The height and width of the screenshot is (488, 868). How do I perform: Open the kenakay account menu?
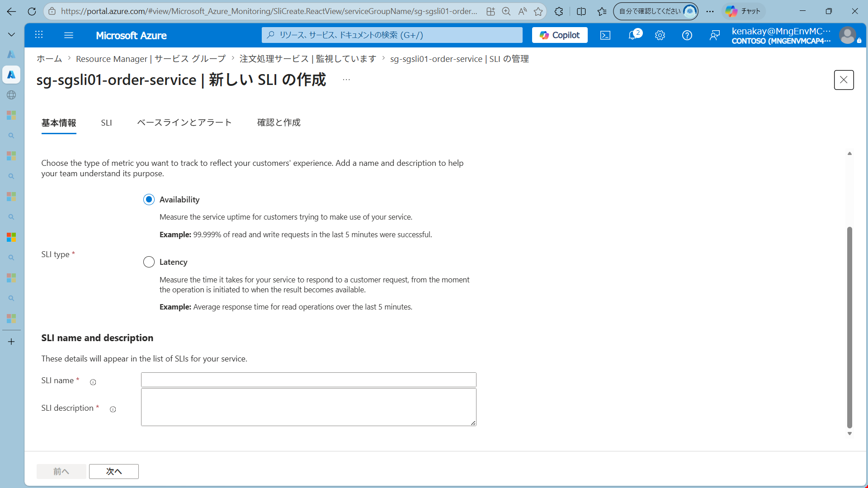point(781,35)
